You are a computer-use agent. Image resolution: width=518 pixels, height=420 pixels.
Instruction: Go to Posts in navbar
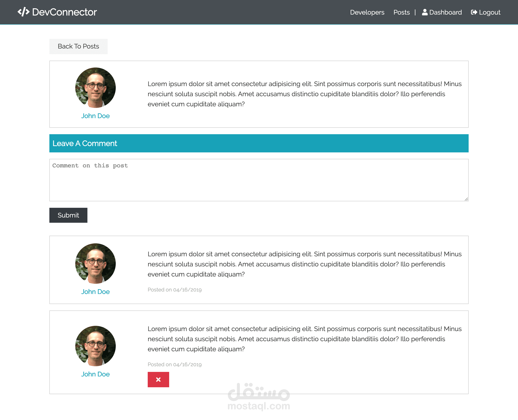[401, 12]
